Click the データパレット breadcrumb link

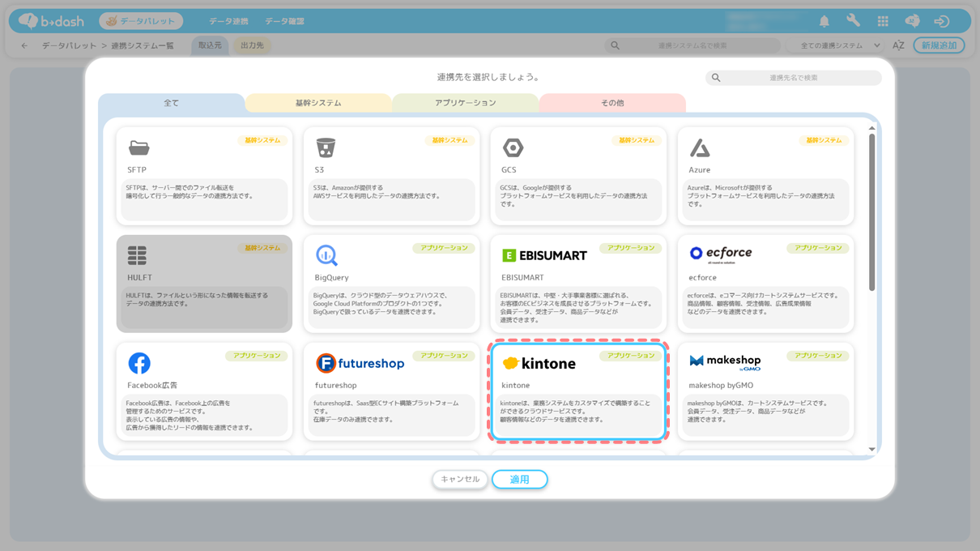(69, 45)
